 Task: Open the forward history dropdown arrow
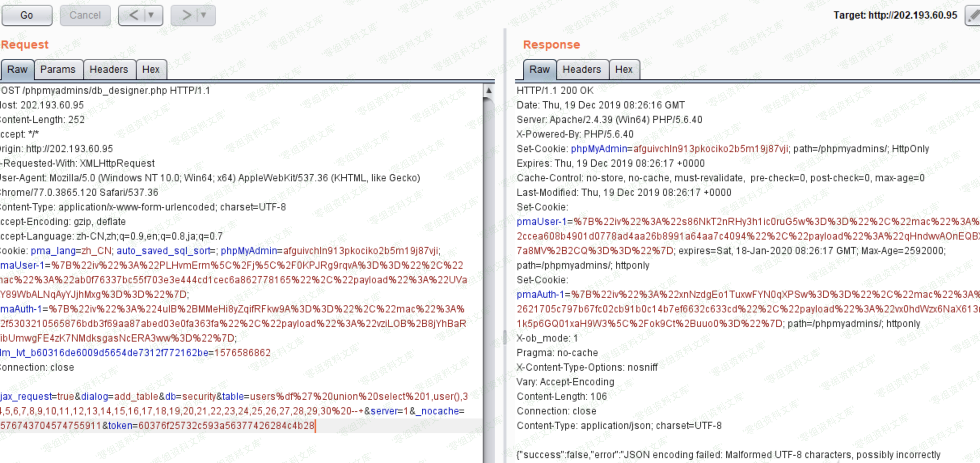(x=204, y=15)
